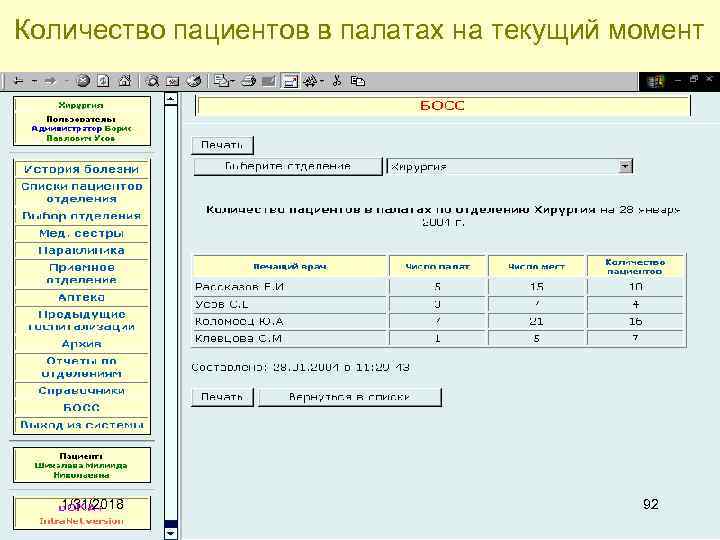Click the sidebar scrollbar up arrow
The height and width of the screenshot is (540, 720).
tap(170, 98)
